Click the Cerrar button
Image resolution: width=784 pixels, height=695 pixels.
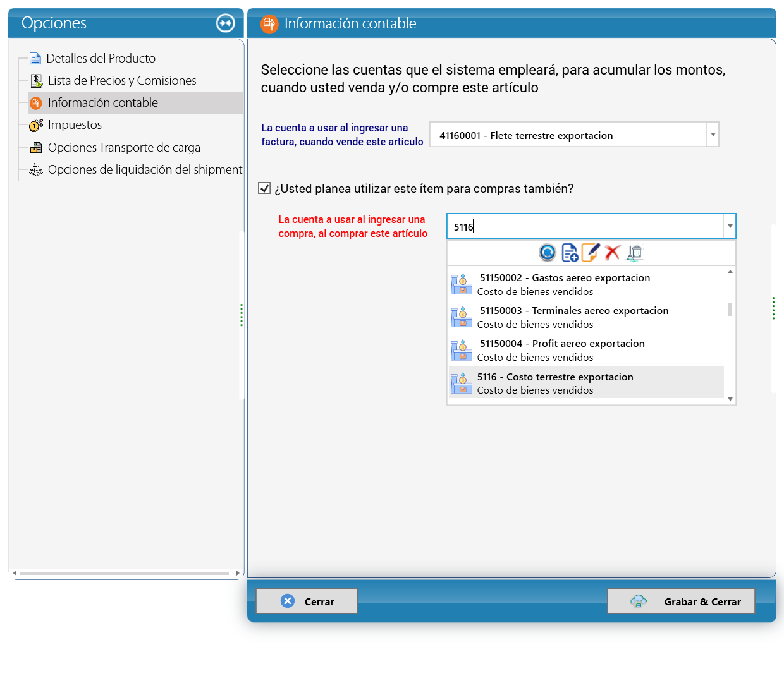click(x=307, y=601)
